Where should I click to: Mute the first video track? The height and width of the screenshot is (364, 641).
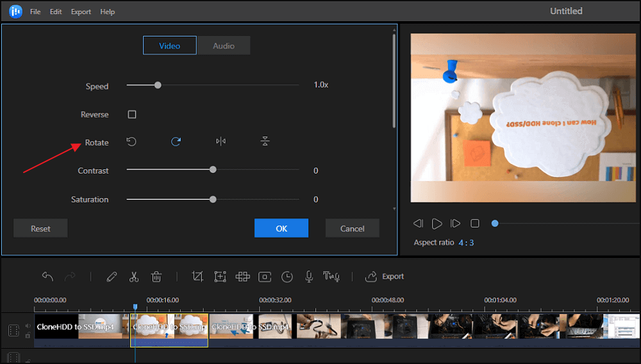28,326
